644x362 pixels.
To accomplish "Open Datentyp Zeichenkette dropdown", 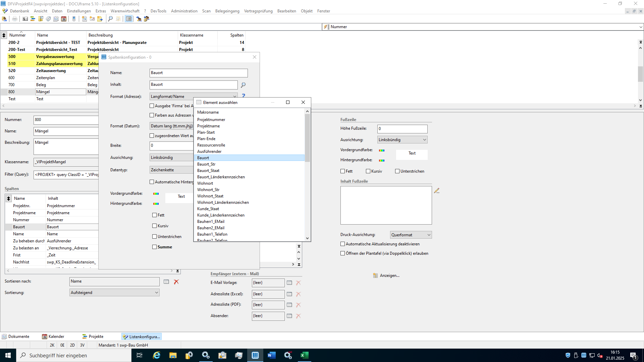I will [172, 170].
